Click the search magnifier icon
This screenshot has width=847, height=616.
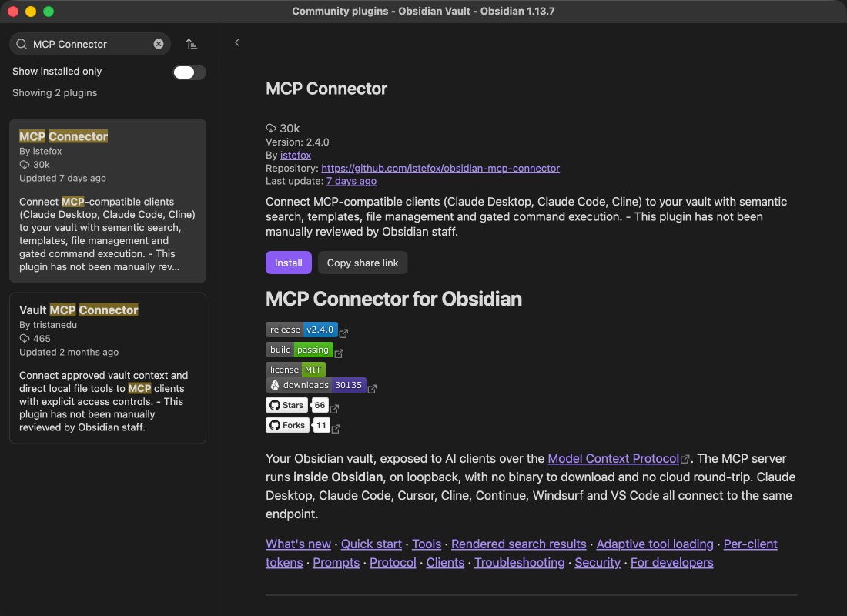[22, 45]
